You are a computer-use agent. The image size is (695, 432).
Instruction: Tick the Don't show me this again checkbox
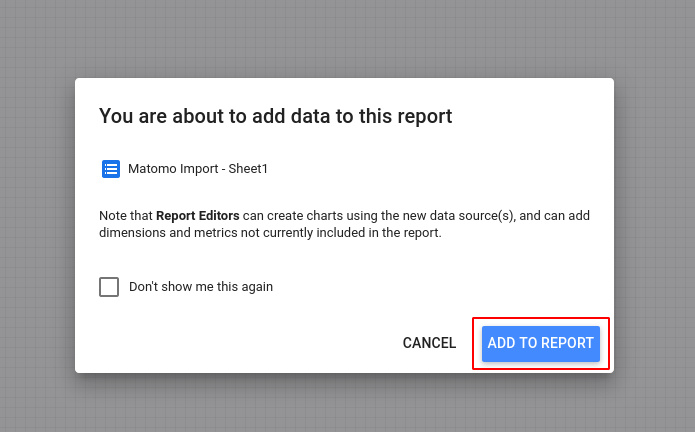[x=109, y=287]
